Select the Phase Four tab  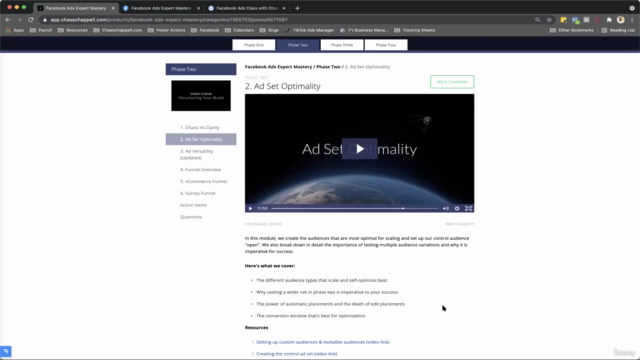pos(386,45)
